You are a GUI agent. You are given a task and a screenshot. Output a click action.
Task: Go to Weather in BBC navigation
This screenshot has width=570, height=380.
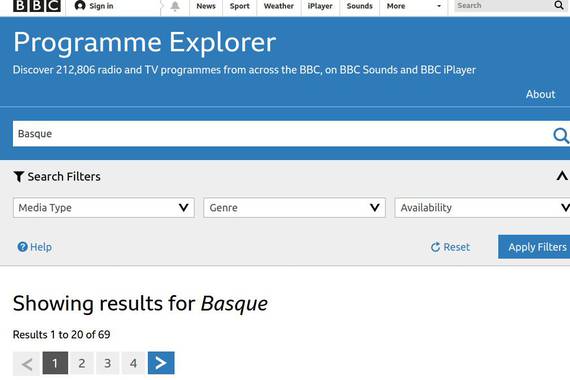279,6
